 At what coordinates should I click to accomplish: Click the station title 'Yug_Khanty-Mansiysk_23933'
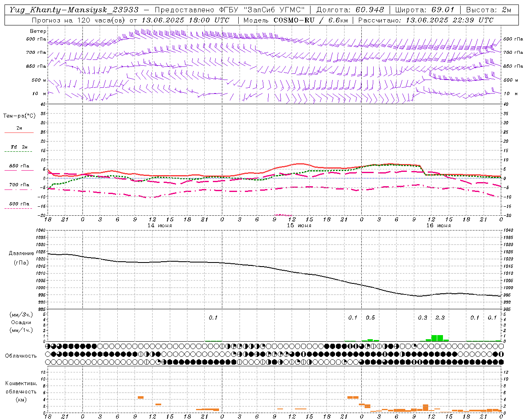pos(74,10)
